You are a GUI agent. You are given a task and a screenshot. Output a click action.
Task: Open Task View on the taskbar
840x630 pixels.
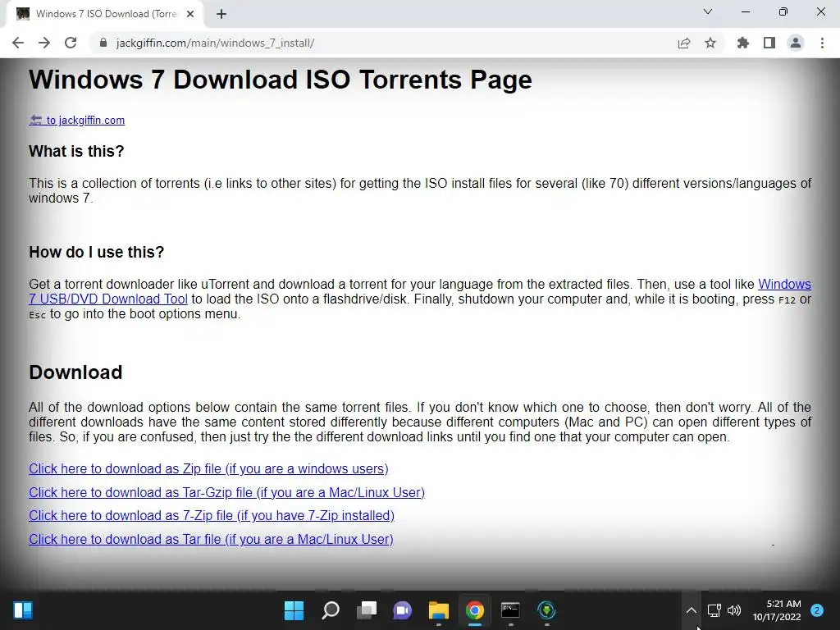coord(367,610)
